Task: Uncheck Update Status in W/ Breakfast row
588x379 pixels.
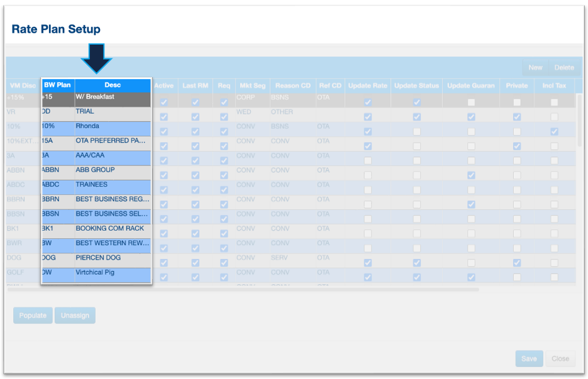Action: tap(416, 102)
